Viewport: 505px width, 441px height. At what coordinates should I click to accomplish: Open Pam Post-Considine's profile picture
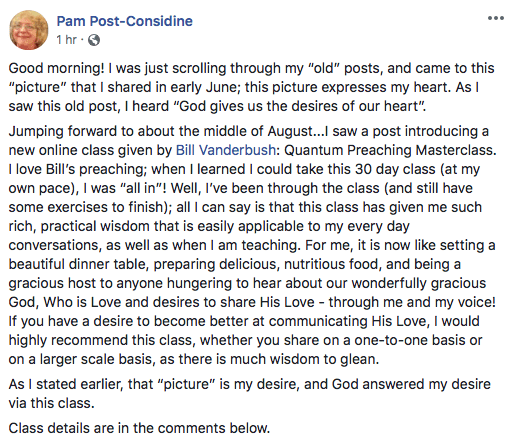click(29, 30)
